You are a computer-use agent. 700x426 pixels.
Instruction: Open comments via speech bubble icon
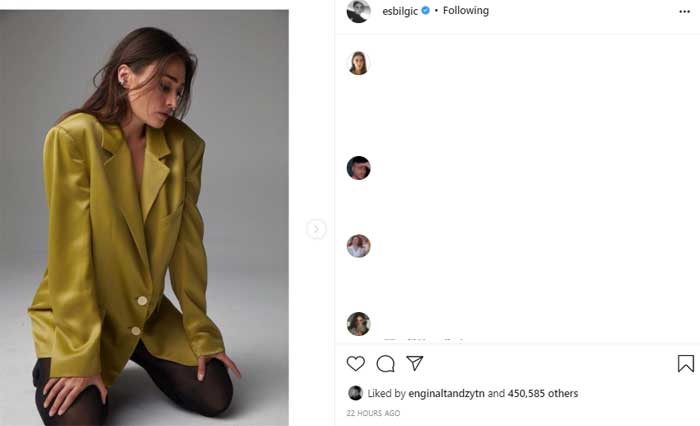click(x=385, y=363)
